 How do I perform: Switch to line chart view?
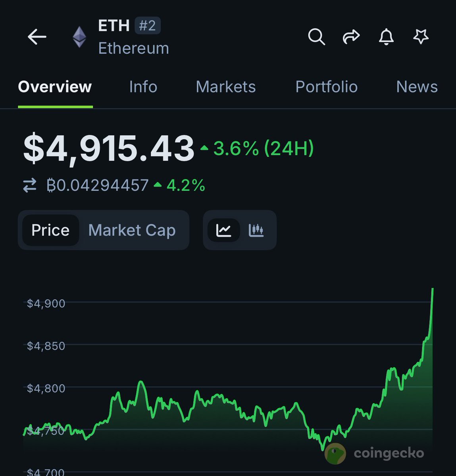coord(223,230)
